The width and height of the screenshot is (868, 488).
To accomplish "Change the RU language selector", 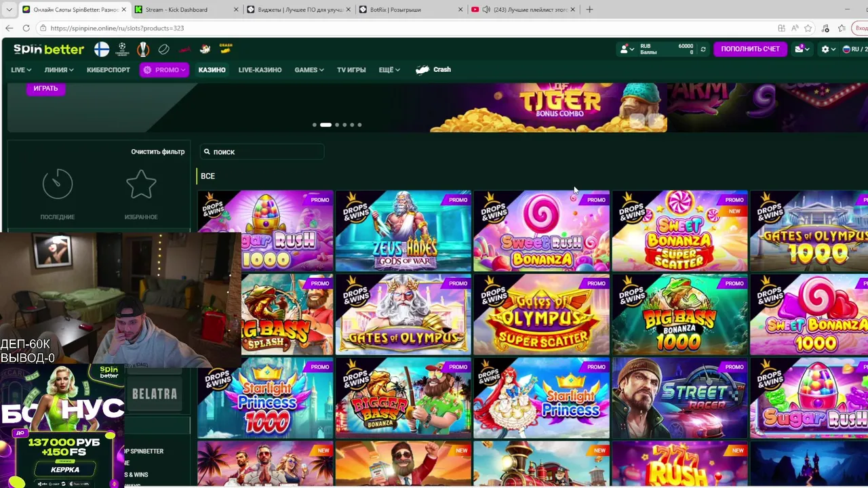I will click(x=854, y=49).
